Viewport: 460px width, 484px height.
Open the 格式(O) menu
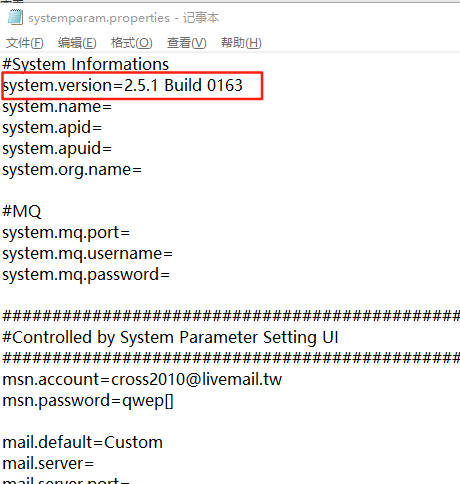click(132, 43)
